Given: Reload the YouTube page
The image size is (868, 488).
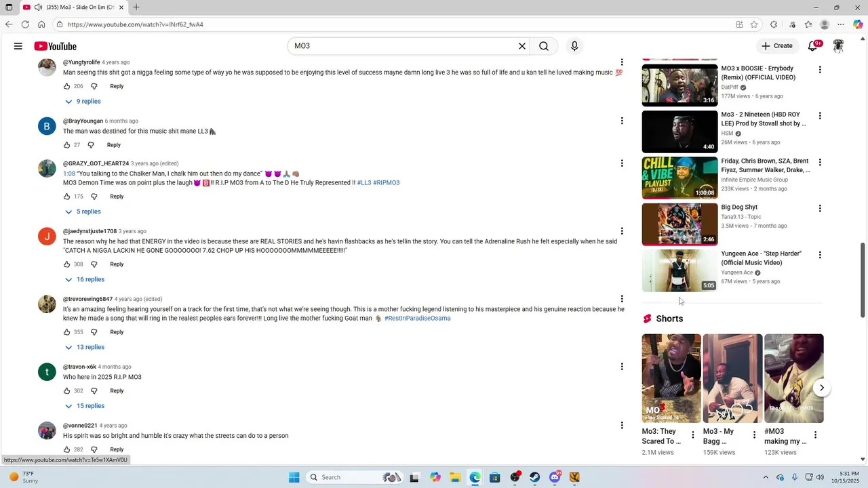Looking at the screenshot, I should 25,24.
